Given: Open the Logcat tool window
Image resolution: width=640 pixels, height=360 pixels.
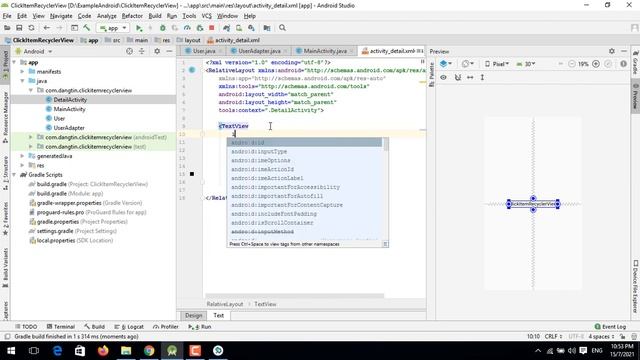Looking at the screenshot, I should pyautogui.click(x=129, y=327).
